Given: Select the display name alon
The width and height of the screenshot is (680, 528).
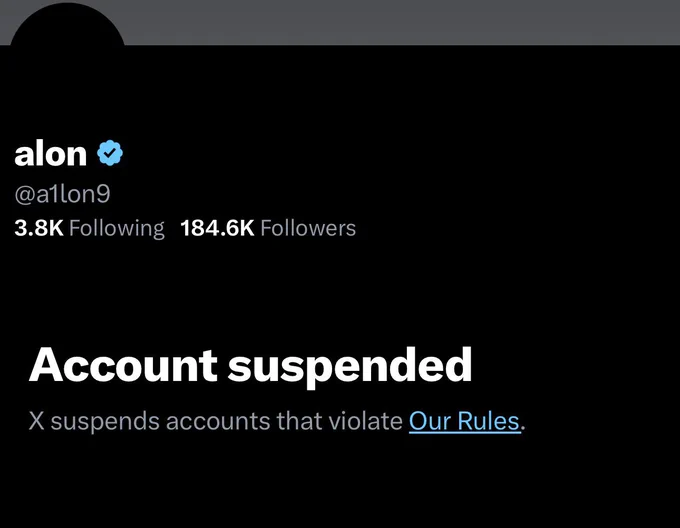Looking at the screenshot, I should pyautogui.click(x=51, y=153).
